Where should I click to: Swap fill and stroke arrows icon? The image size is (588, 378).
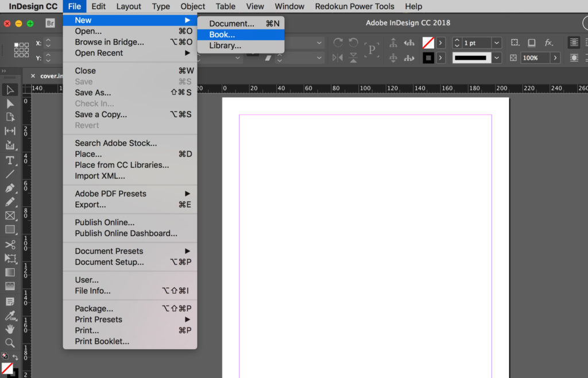tap(16, 357)
